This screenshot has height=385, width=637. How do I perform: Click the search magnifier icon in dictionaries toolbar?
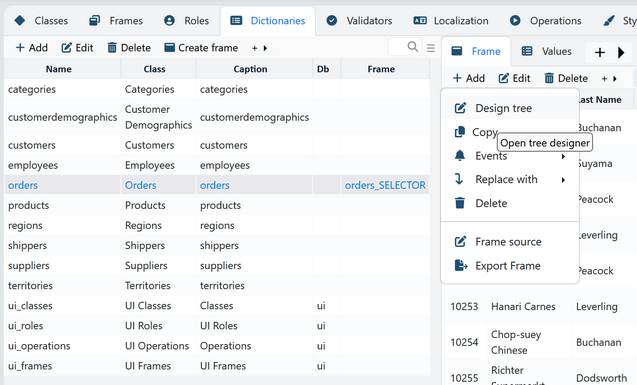click(x=412, y=47)
